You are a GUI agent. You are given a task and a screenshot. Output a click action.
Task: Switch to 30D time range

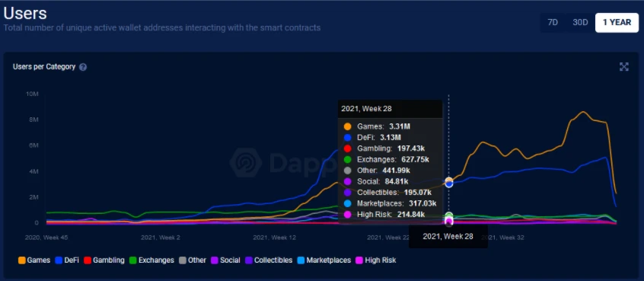click(580, 23)
